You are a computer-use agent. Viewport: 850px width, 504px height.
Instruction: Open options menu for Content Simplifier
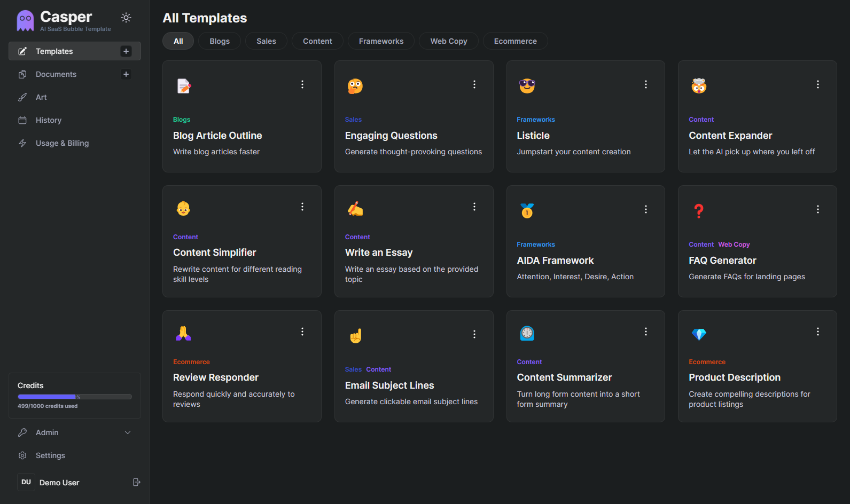pos(302,207)
